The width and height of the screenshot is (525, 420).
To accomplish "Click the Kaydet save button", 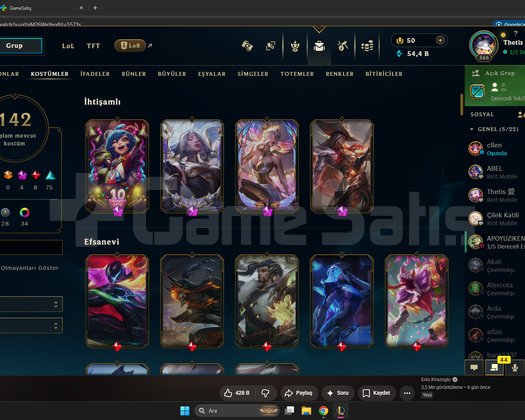I will [x=376, y=393].
